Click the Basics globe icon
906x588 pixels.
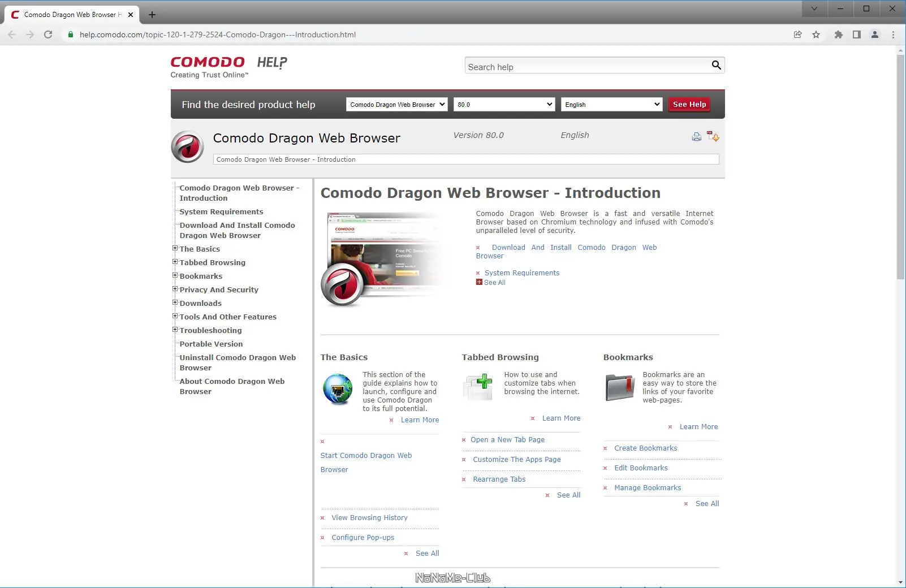point(338,389)
